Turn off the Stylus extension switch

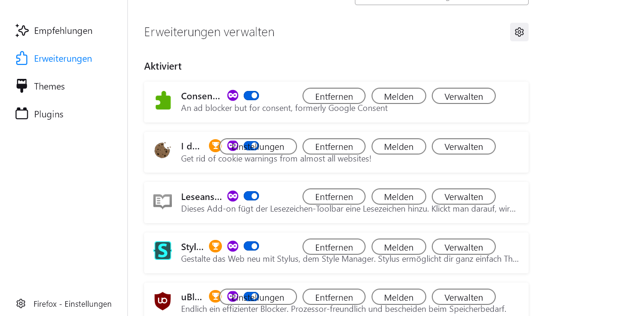[x=251, y=246]
